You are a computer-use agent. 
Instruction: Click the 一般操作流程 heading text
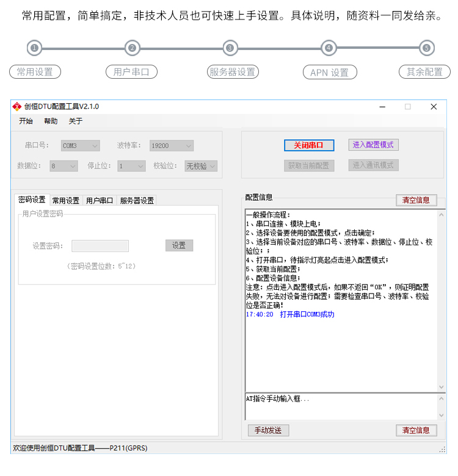(x=268, y=215)
